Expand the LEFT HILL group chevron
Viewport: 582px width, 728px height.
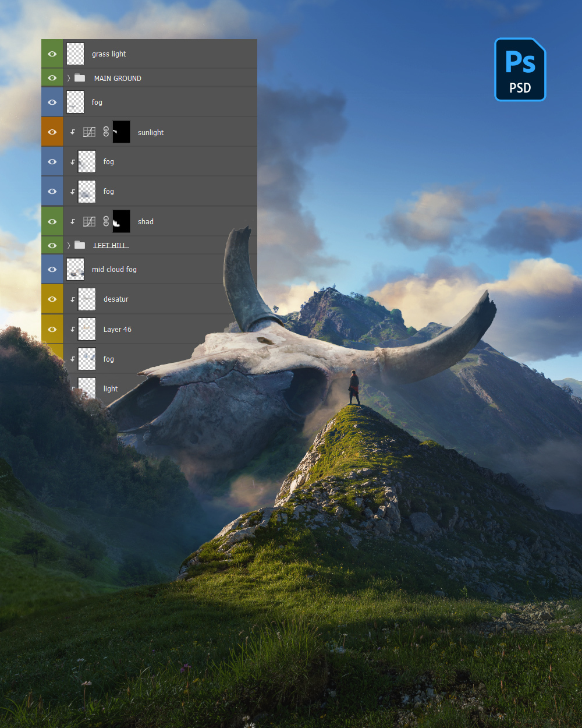tap(69, 245)
